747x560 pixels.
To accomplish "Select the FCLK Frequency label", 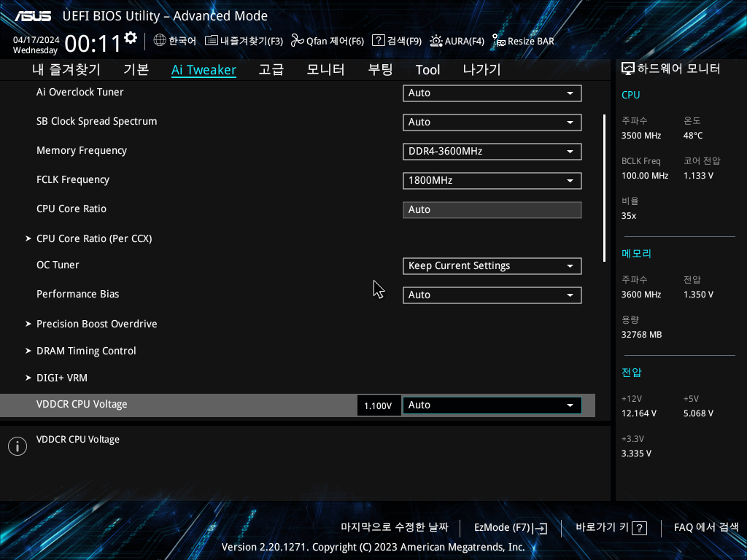I will (73, 179).
